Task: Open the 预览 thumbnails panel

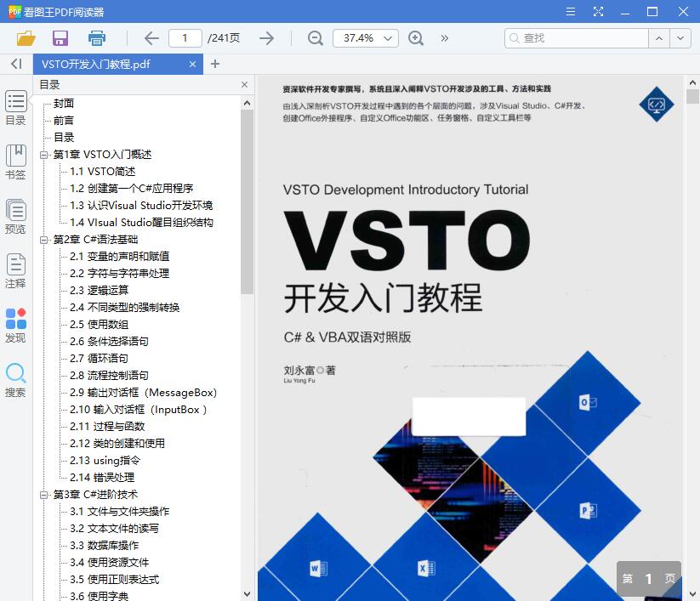Action: tap(15, 217)
